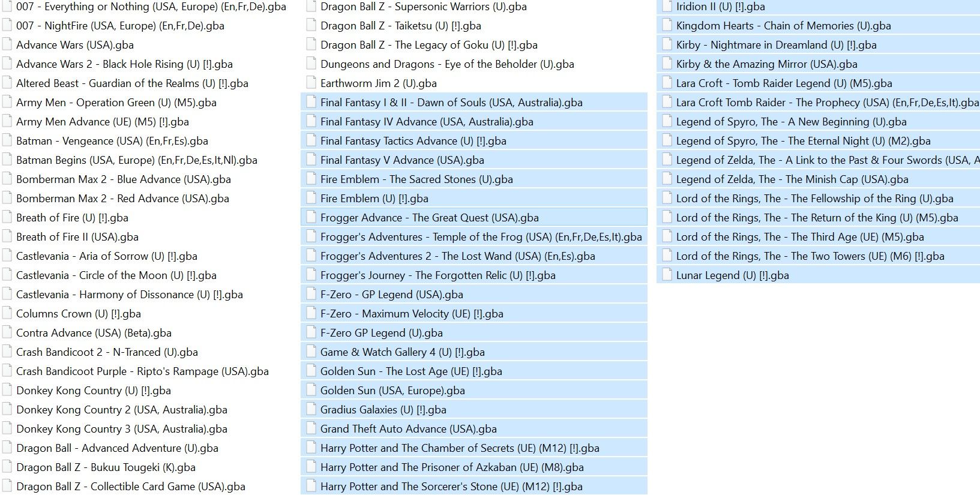Click the file icon of Breath of Fire II (USA).gba
This screenshot has width=980, height=495.
pos(7,236)
